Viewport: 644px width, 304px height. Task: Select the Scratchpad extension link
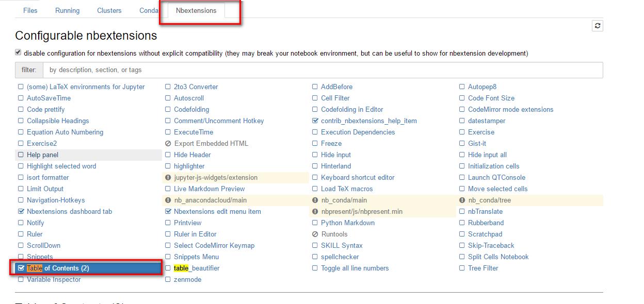point(485,234)
